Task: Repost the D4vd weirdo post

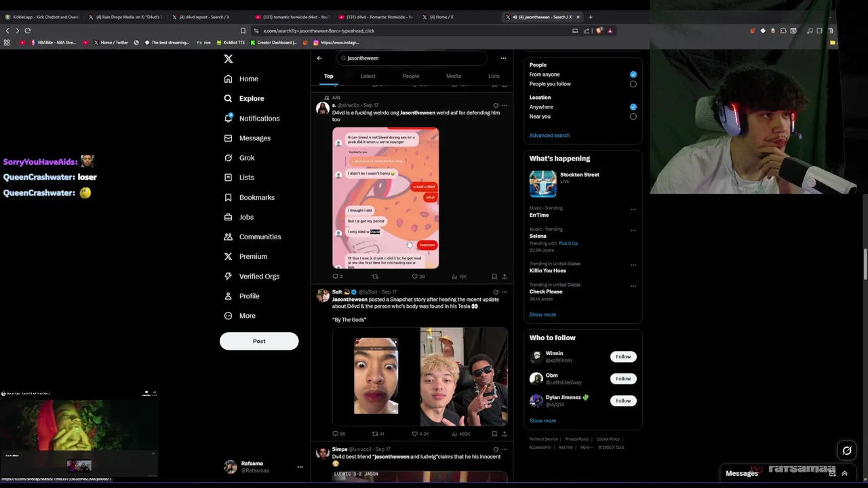Action: [375, 277]
